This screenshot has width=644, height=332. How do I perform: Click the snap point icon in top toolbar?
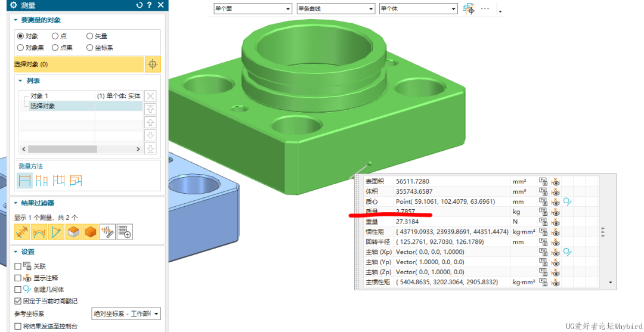pos(469,9)
